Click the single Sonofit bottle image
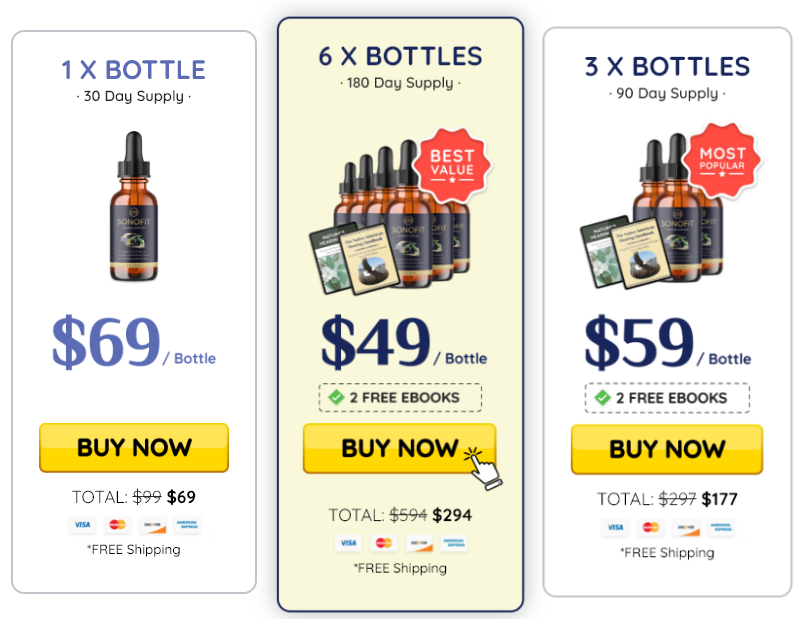 tap(133, 206)
